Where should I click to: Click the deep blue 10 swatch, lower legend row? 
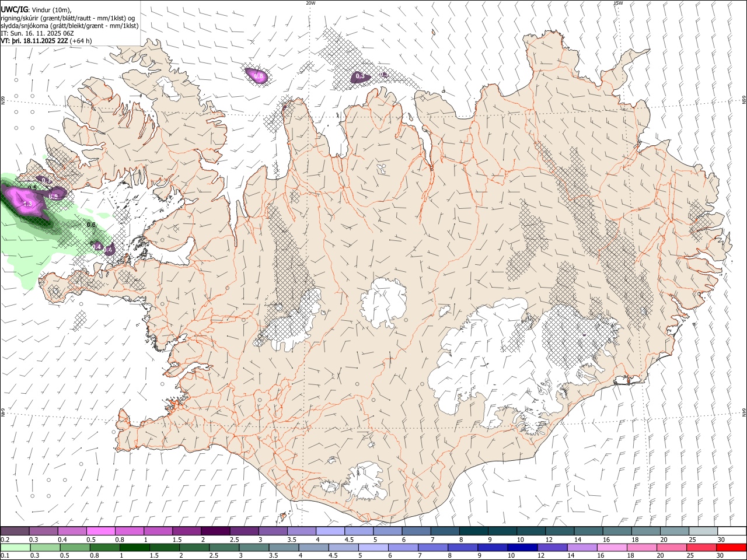(522, 548)
